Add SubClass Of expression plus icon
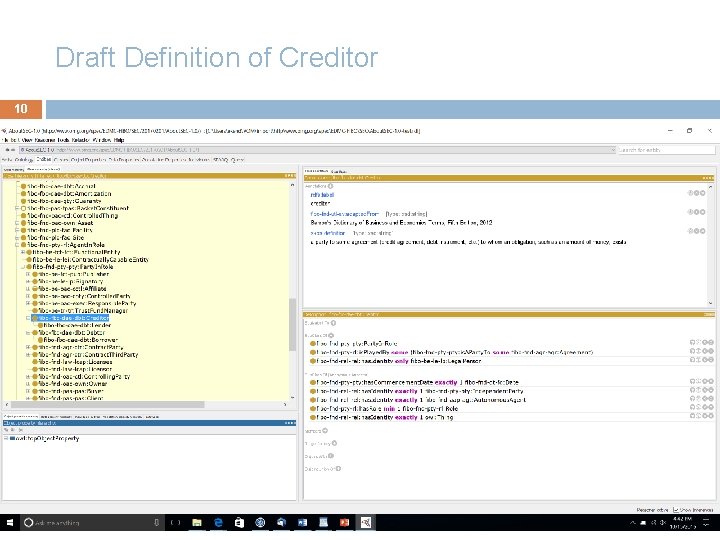720x540 pixels. pos(331,335)
